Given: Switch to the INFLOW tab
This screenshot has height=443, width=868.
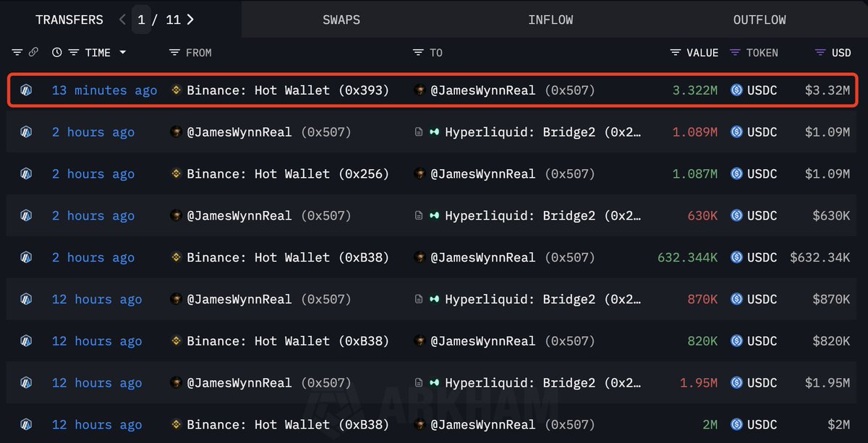Looking at the screenshot, I should click(550, 20).
